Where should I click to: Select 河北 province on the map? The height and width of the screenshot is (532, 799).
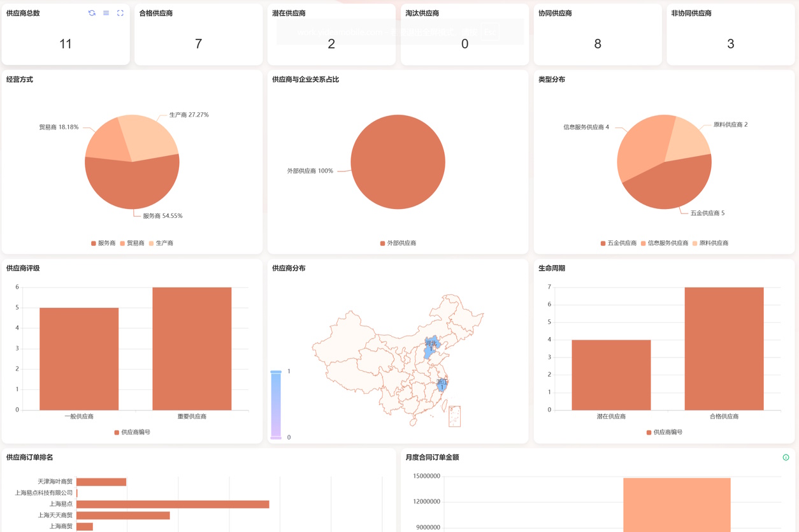(432, 347)
